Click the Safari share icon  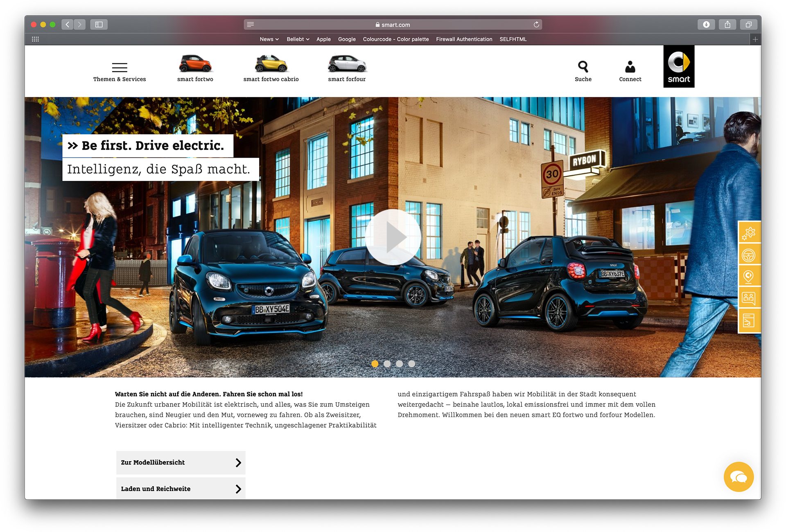[x=727, y=25]
